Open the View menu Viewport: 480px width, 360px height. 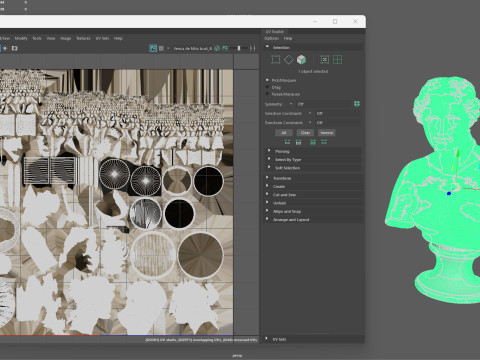(x=51, y=38)
